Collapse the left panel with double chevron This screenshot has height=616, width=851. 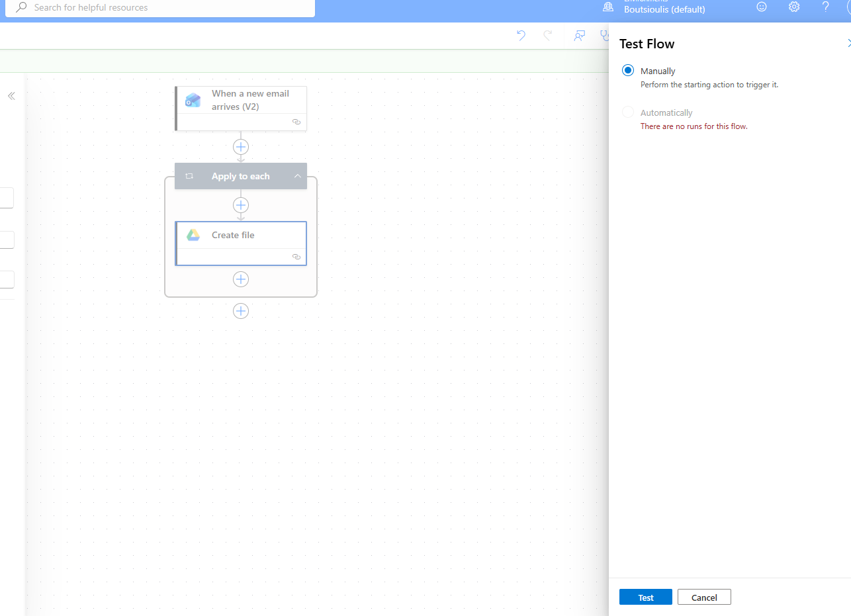11,96
